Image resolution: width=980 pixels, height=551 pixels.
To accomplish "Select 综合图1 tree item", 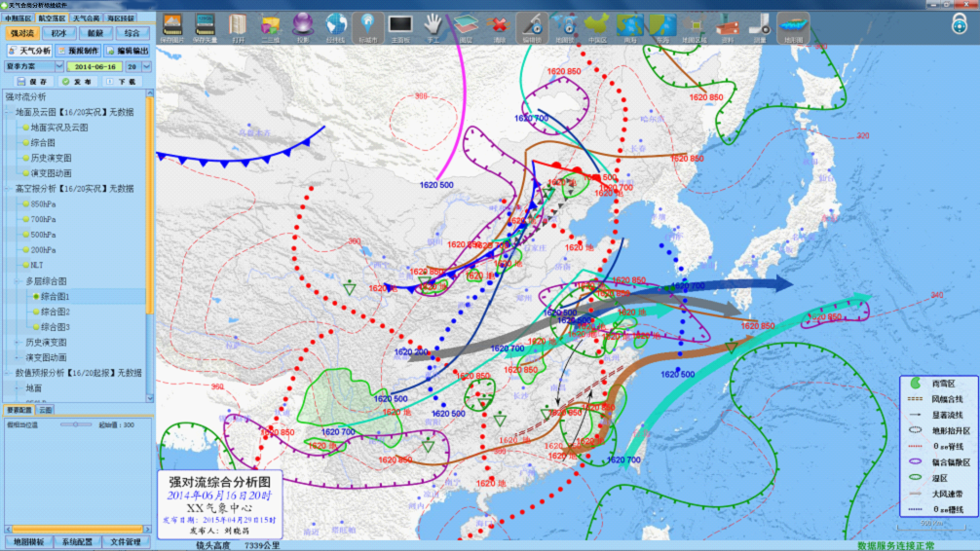I will pyautogui.click(x=55, y=297).
